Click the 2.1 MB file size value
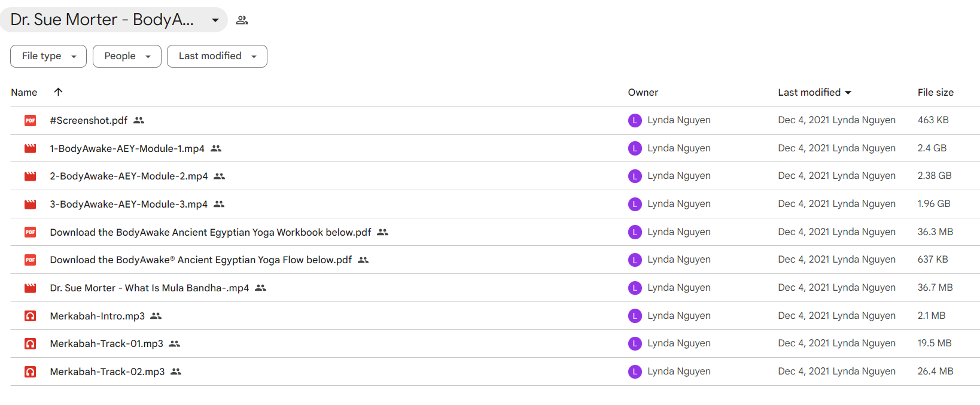This screenshot has height=405, width=980. tap(932, 316)
